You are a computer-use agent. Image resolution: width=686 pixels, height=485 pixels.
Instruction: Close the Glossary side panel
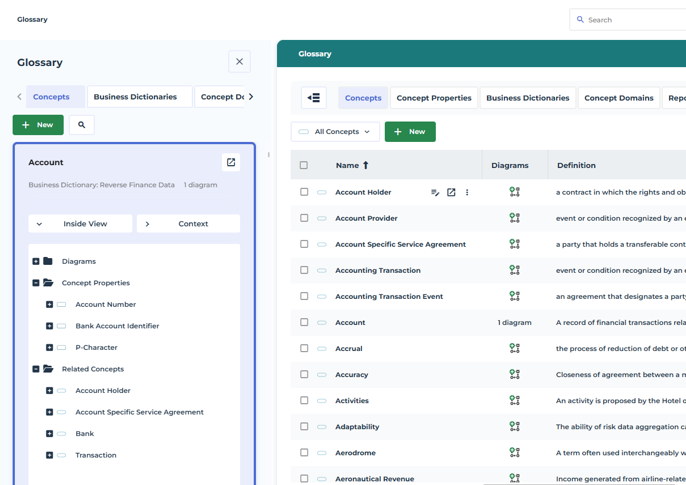click(x=239, y=62)
